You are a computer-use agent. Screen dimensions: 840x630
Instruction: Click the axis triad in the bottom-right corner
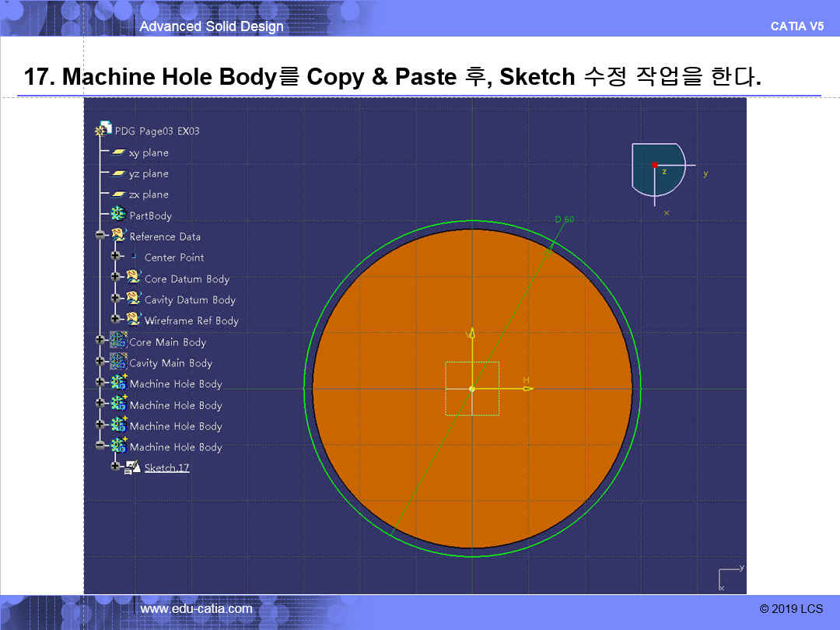pos(730,579)
